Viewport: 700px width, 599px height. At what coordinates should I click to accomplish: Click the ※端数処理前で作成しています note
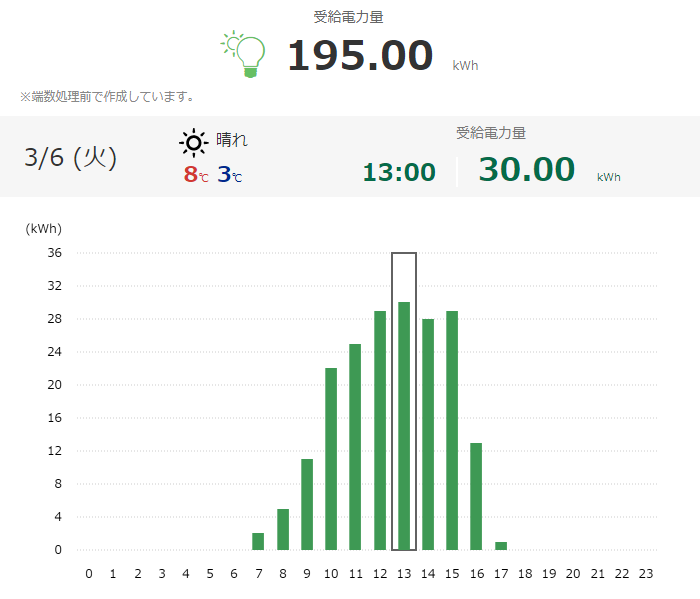(x=107, y=96)
